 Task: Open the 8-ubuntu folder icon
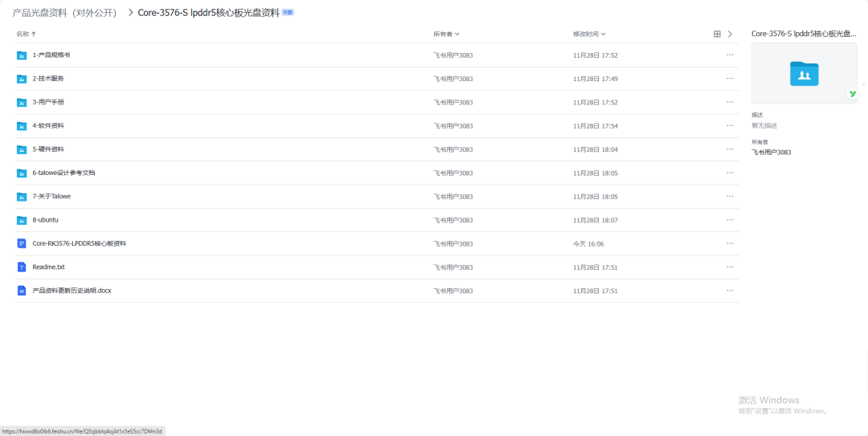pyautogui.click(x=22, y=220)
